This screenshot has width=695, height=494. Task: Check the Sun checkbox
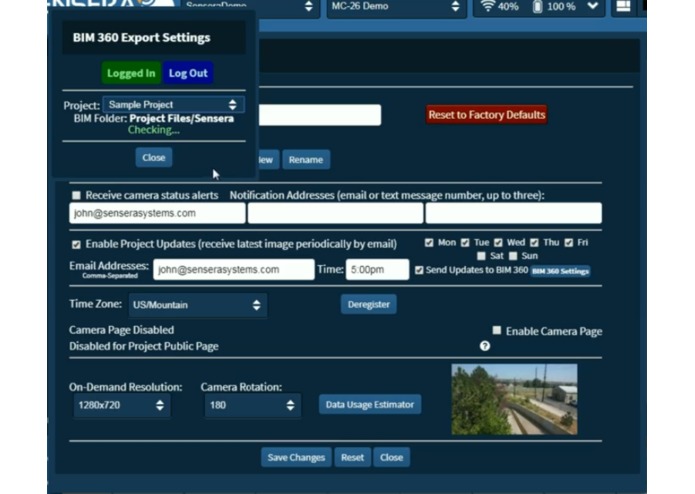(x=513, y=256)
